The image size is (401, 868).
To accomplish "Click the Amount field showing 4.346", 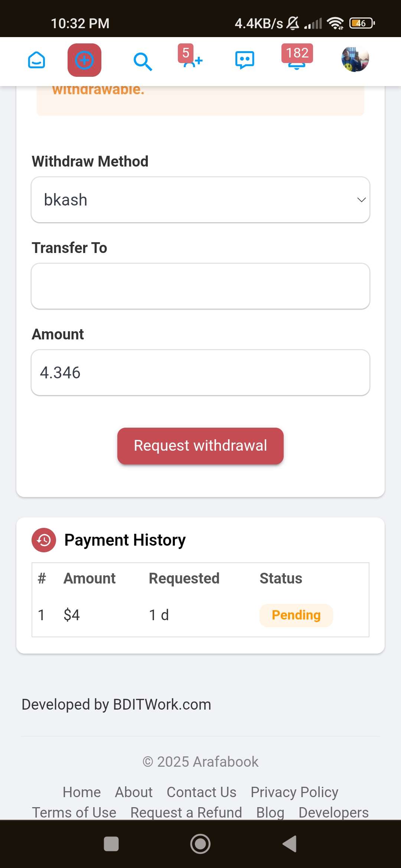I will coord(200,373).
